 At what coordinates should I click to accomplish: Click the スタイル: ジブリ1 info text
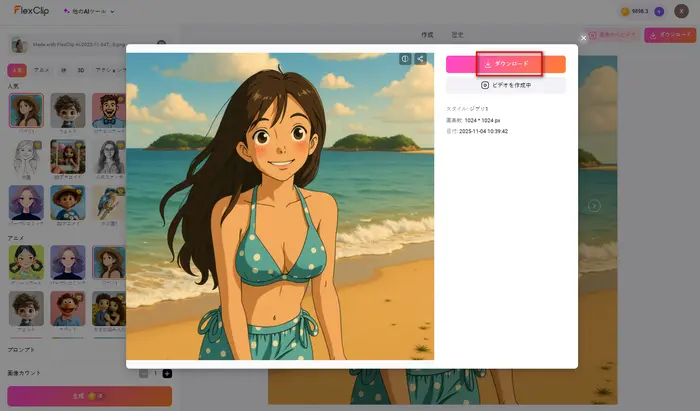coord(467,109)
